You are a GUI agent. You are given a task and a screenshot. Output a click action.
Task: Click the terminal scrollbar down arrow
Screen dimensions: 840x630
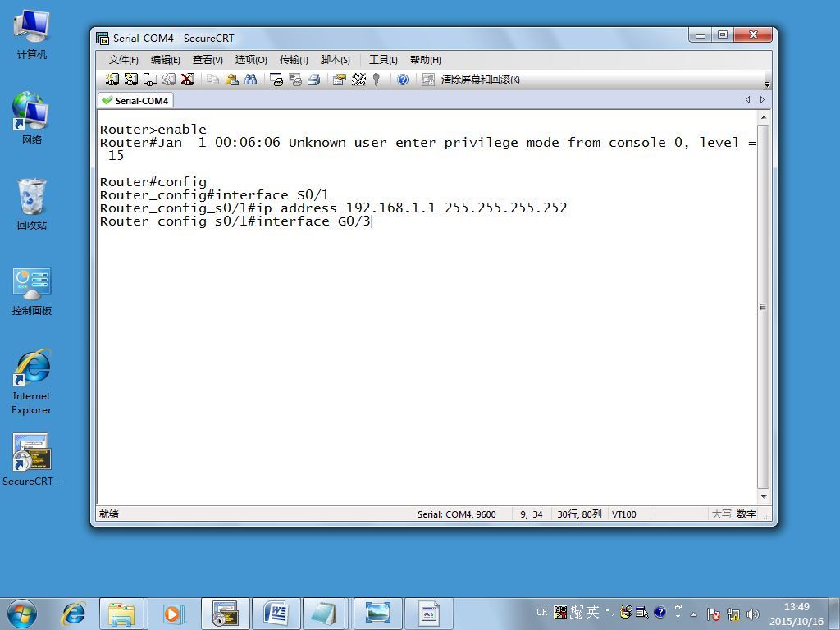764,496
